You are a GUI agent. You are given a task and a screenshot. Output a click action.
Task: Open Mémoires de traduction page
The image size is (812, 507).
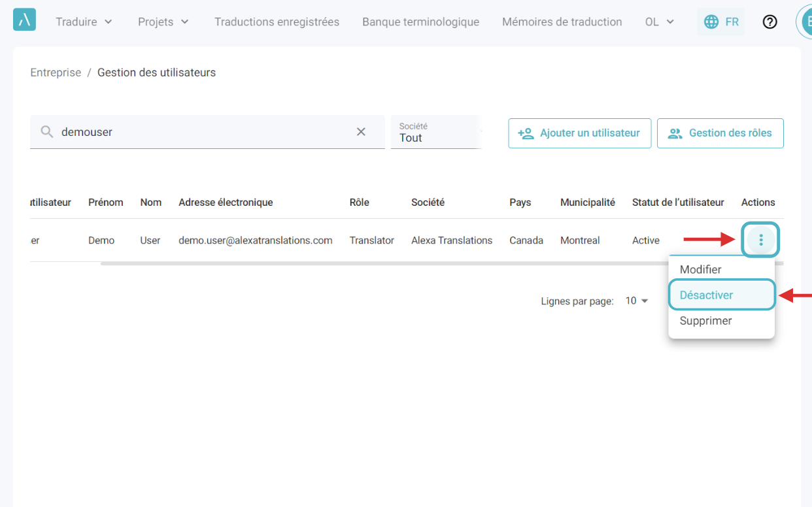[562, 22]
